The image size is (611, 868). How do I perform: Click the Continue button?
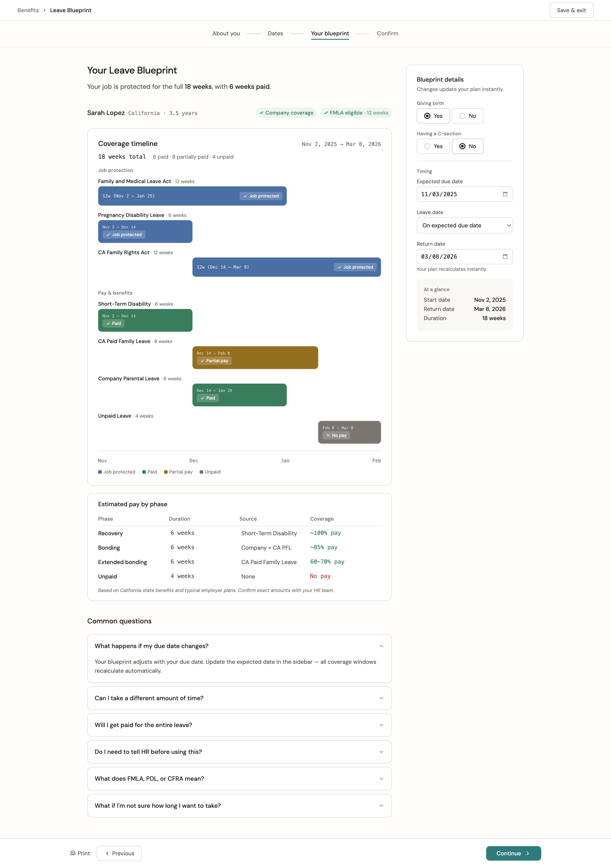pyautogui.click(x=513, y=853)
